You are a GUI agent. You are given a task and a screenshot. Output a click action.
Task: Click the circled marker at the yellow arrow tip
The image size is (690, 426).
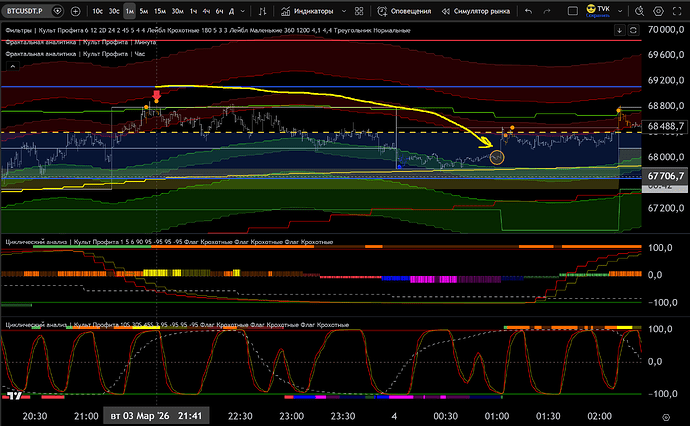coord(499,156)
